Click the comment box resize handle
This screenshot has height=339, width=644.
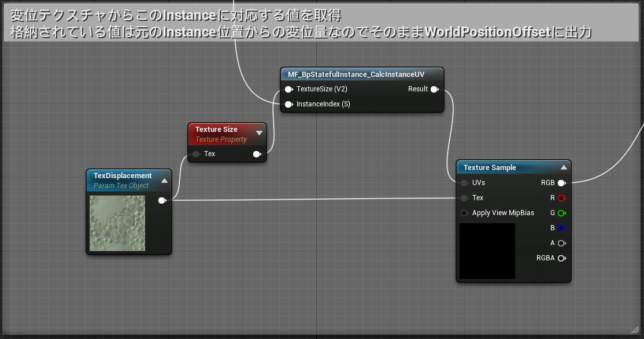(x=635, y=329)
